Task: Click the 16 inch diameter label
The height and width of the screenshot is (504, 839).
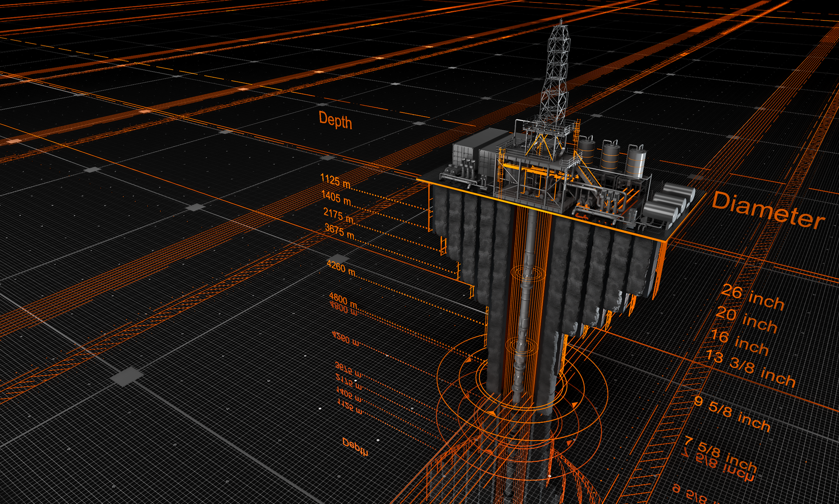Action: click(x=739, y=342)
